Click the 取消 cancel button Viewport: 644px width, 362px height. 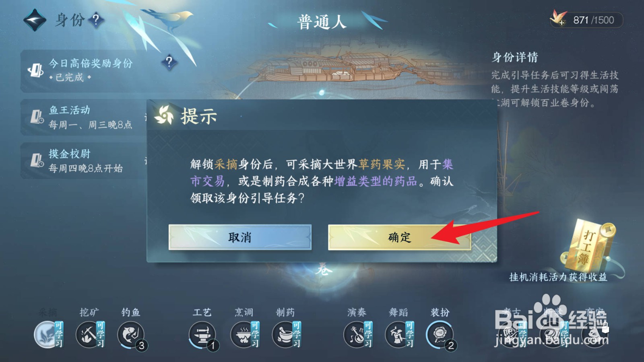240,237
